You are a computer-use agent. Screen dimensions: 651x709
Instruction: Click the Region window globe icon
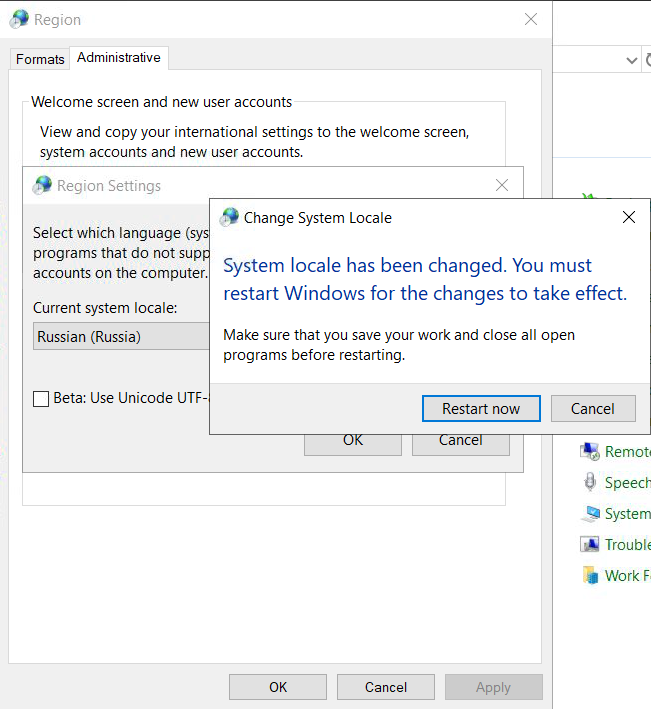(19, 19)
